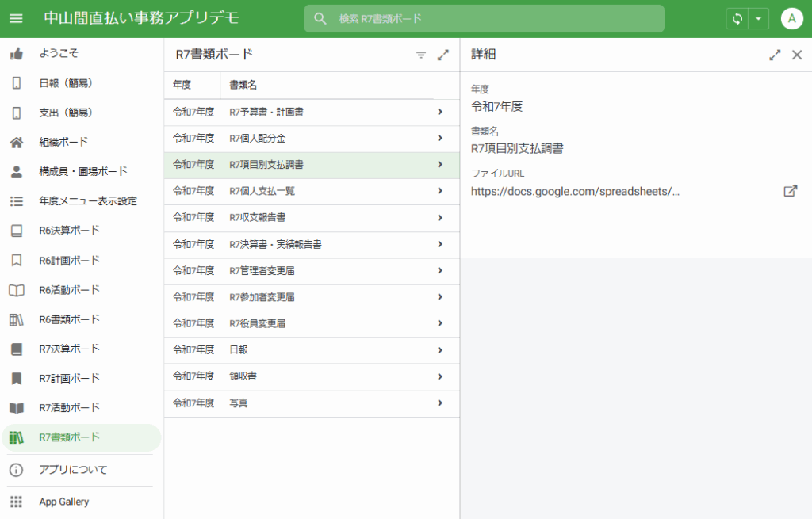Click the App Gallery grid icon
812x519 pixels.
coord(17,502)
